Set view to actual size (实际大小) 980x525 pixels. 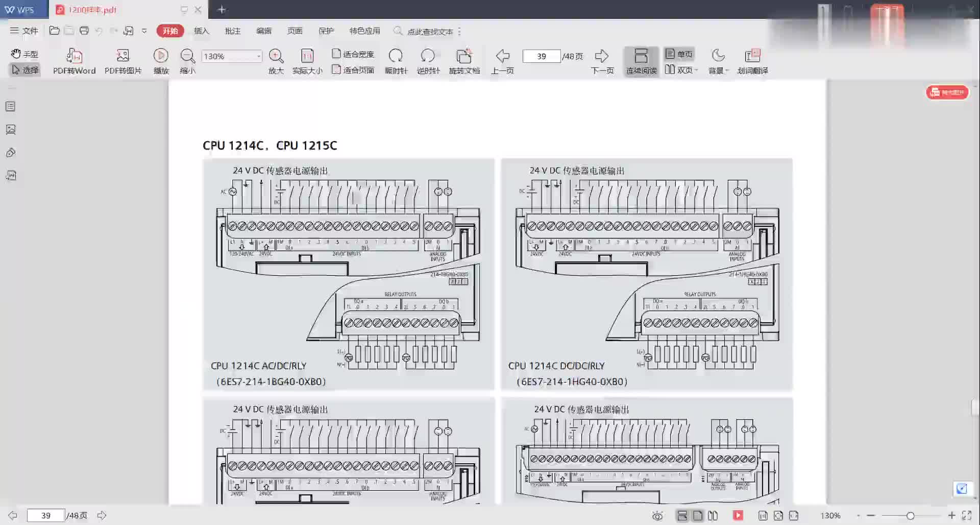point(307,61)
